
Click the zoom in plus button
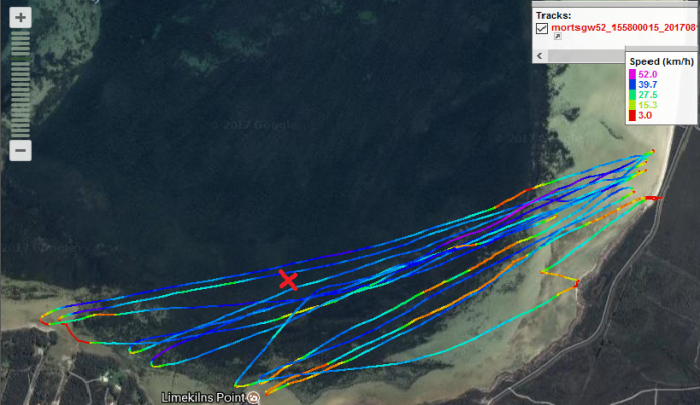pyautogui.click(x=21, y=18)
